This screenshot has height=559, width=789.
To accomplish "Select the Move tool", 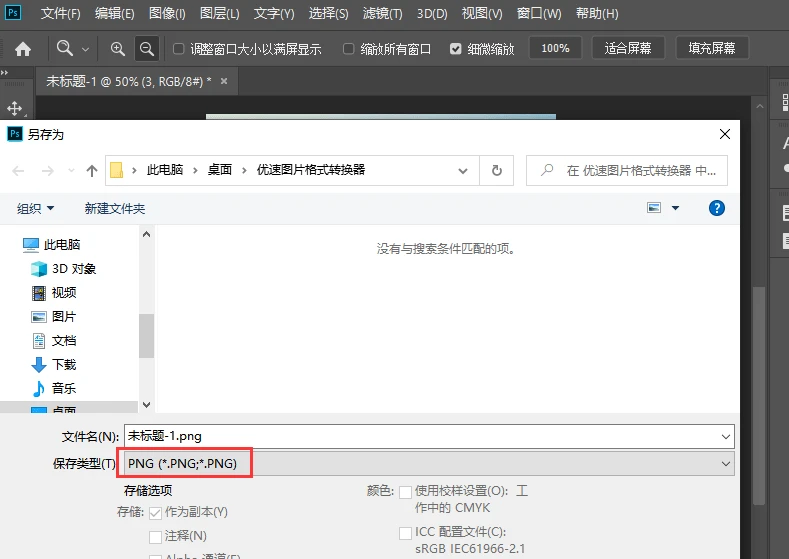I will tap(15, 108).
